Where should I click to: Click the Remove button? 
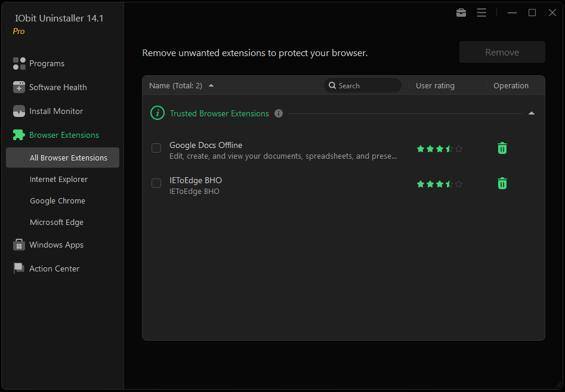pos(502,52)
